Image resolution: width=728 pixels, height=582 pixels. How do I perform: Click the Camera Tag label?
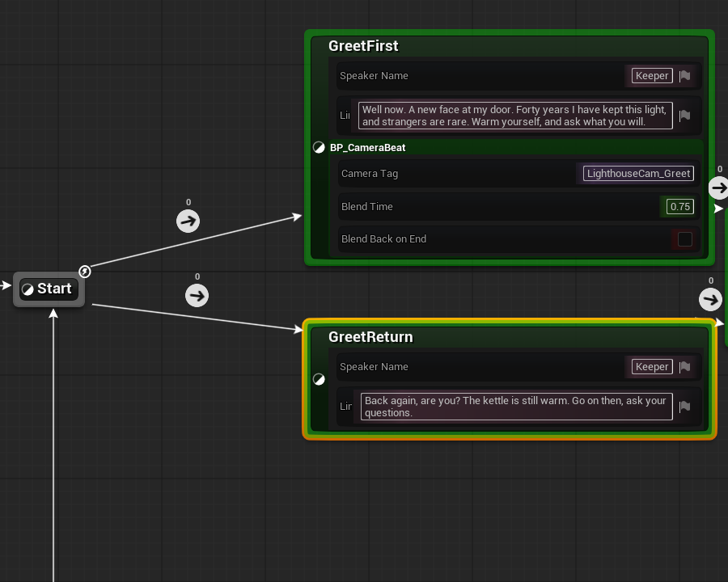pos(370,174)
